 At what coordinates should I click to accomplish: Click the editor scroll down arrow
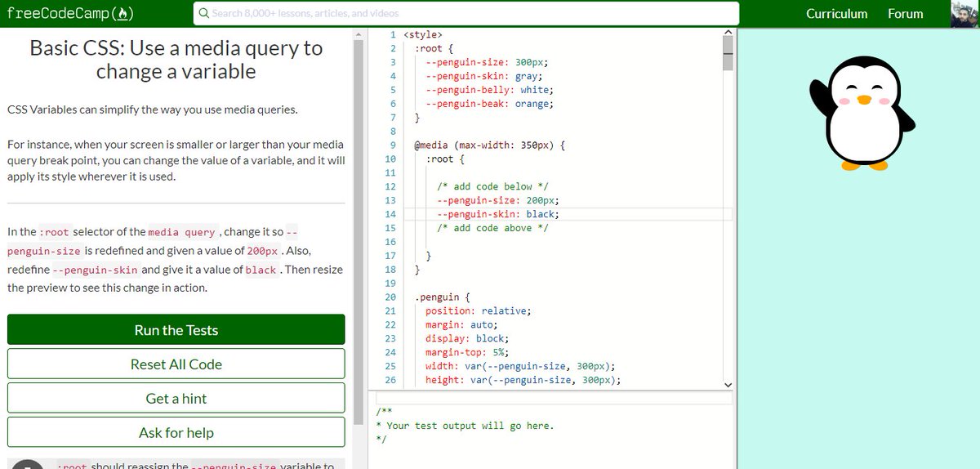(x=728, y=384)
